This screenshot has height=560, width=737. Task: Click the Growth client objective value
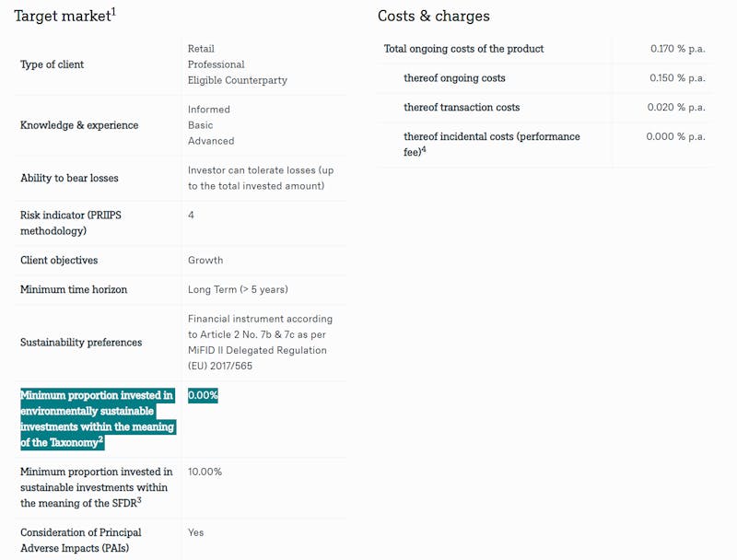click(x=205, y=261)
